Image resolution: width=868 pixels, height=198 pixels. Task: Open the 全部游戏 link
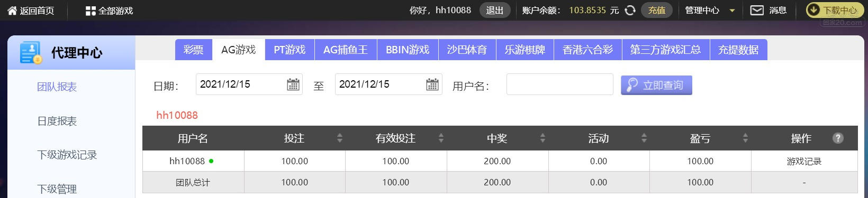115,11
